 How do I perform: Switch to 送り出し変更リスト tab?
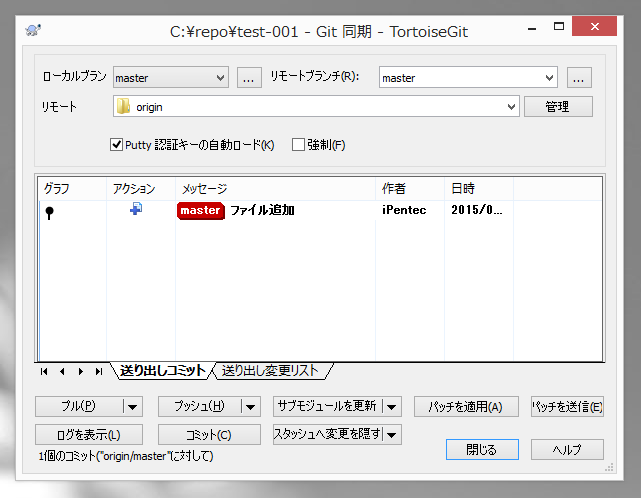pyautogui.click(x=270, y=370)
